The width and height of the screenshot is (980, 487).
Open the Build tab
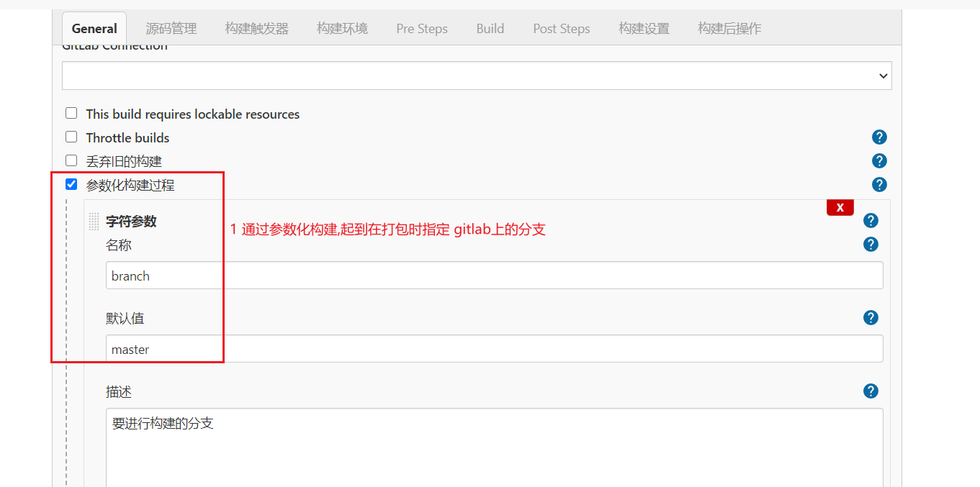pos(490,29)
